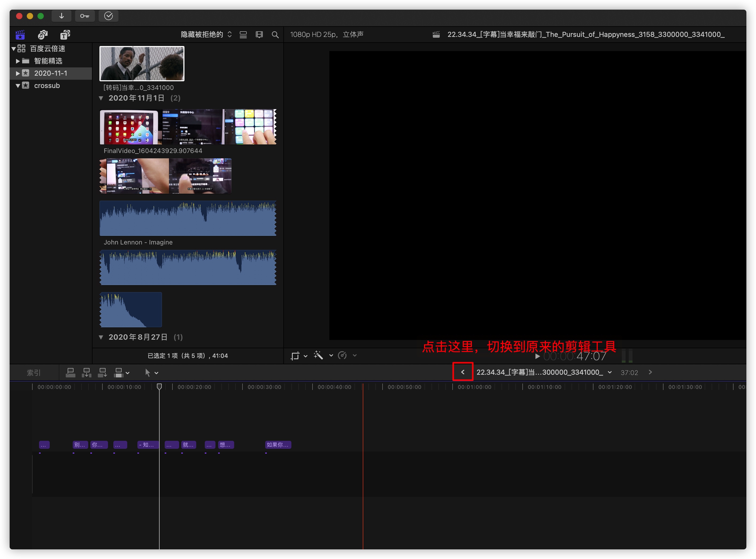Open the import media arrow button
756x559 pixels.
(x=61, y=16)
